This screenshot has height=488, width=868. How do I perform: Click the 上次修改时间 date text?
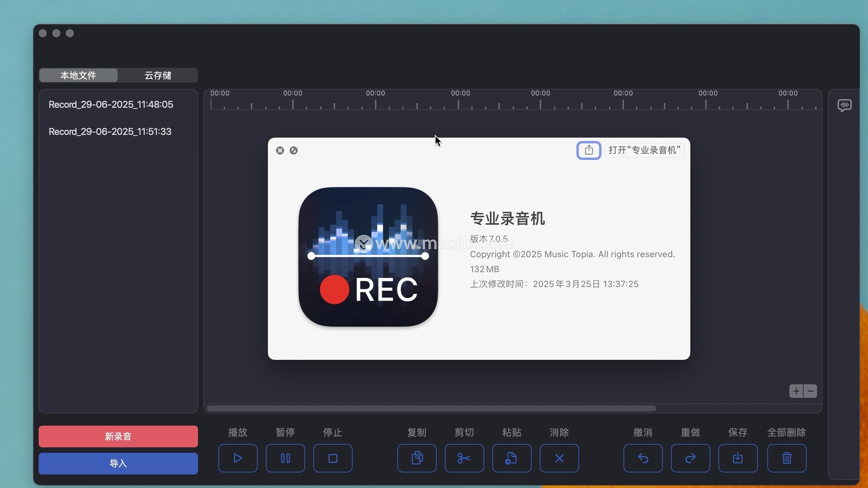[554, 284]
